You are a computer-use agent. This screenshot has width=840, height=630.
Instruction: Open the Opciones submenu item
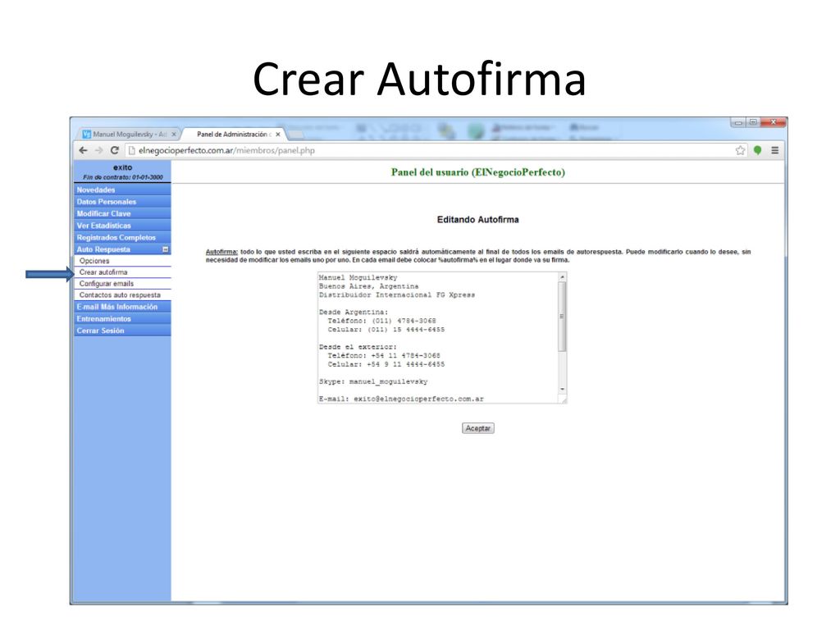tap(122, 261)
